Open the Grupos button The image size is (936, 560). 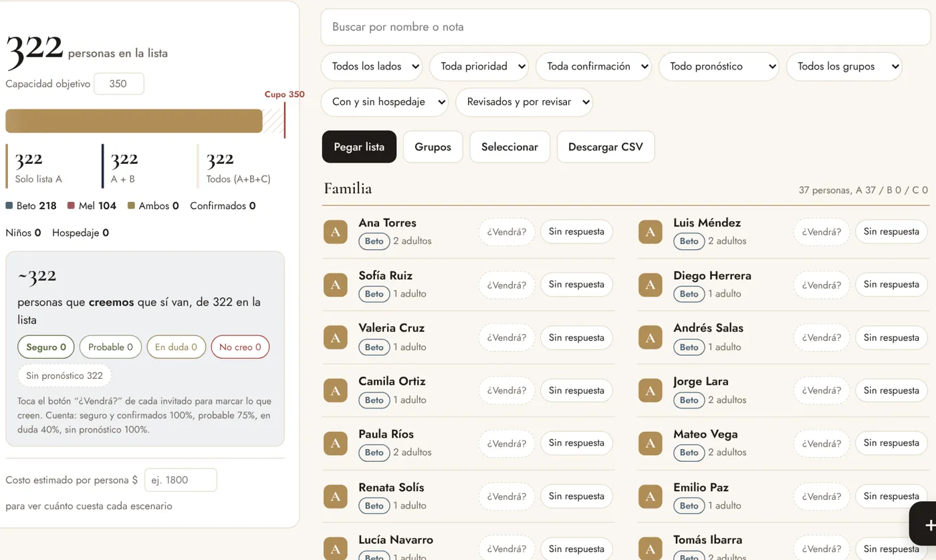(433, 146)
